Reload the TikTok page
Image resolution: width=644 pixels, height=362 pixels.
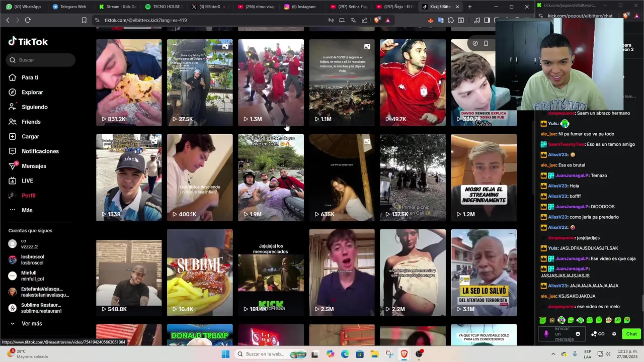(x=28, y=20)
